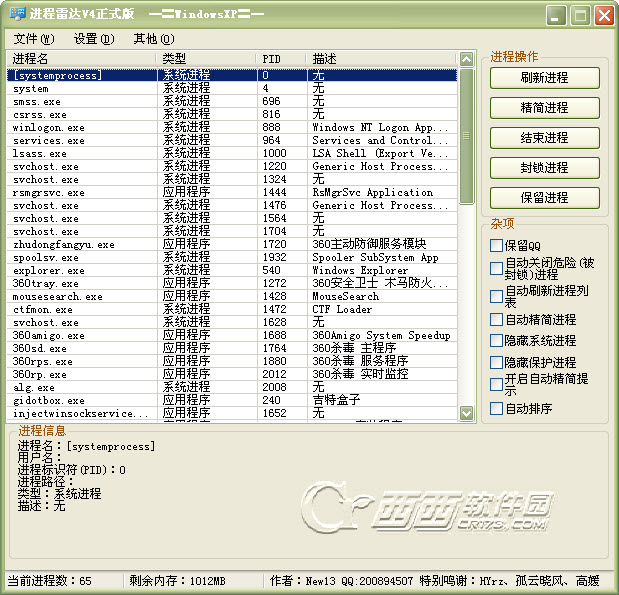Select the mousesearch.exe row
The width and height of the screenshot is (619, 595).
coord(232,296)
